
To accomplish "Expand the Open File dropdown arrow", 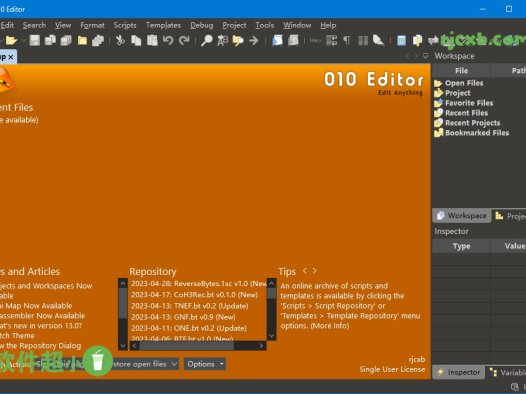I will 23,41.
